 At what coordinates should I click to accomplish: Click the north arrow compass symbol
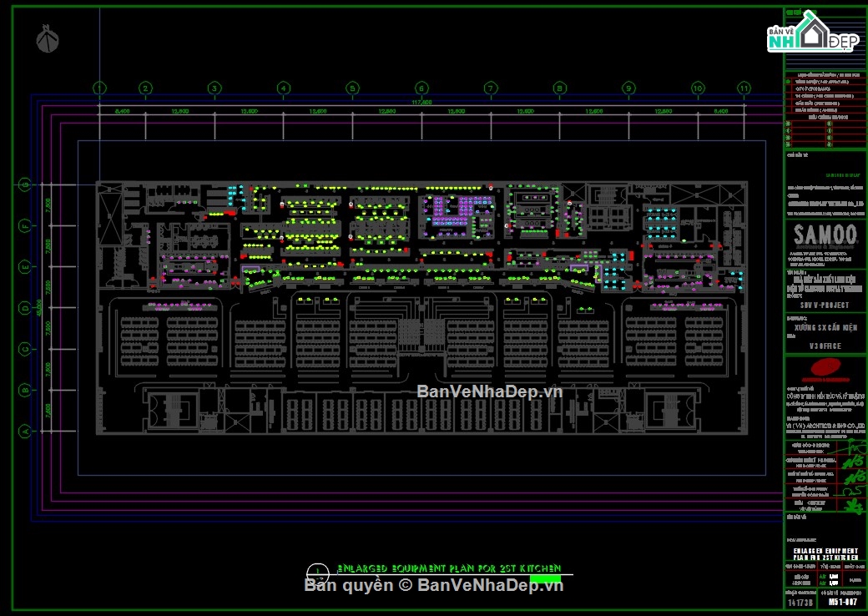click(x=48, y=38)
